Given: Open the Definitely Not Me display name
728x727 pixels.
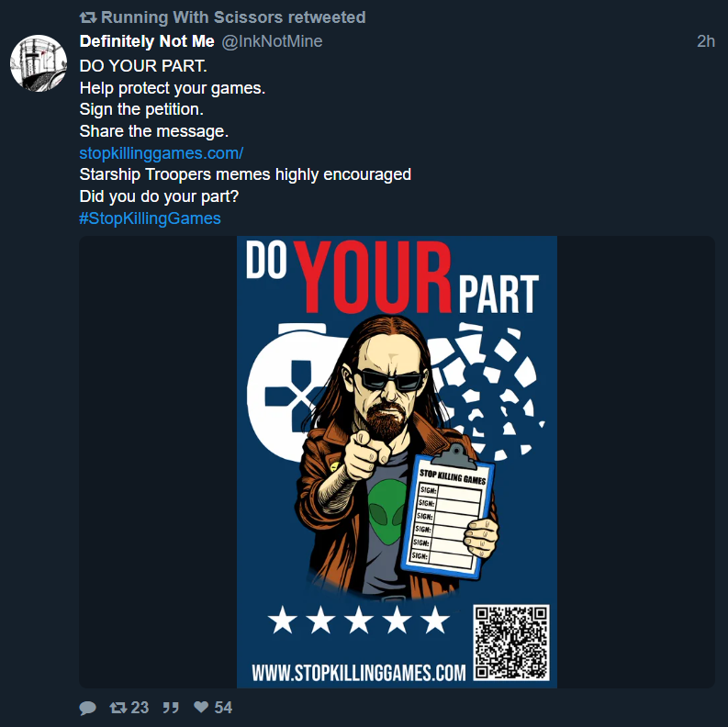Looking at the screenshot, I should click(x=147, y=41).
